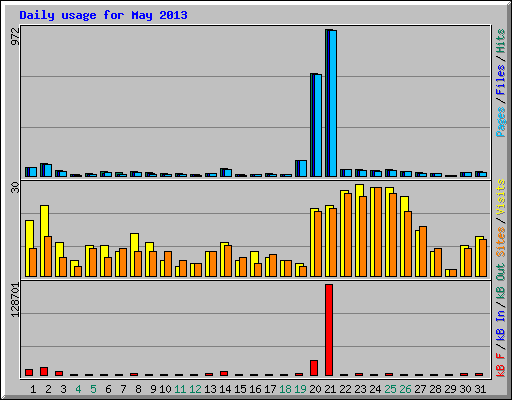Click the 128701 axis value label

tap(15, 300)
